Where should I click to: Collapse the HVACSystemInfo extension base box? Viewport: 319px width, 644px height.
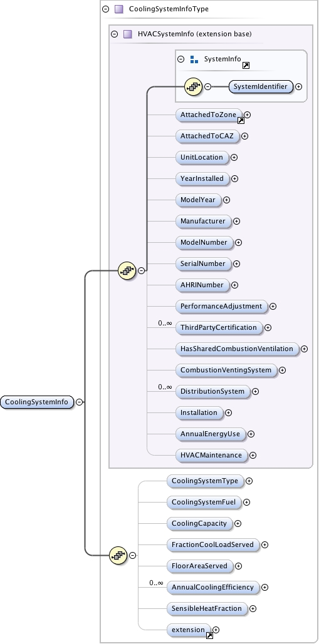pos(114,34)
